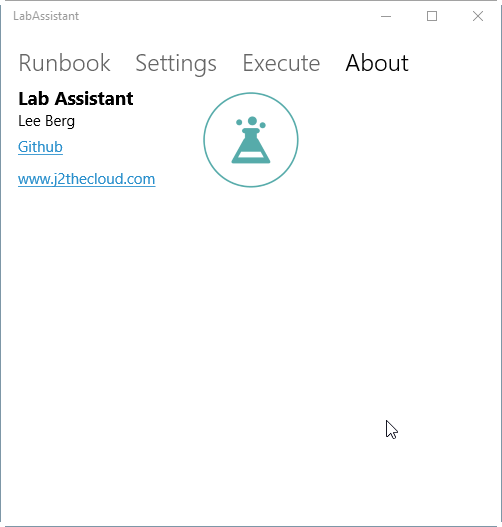Click the empty space right of the About tab
The height and width of the screenshot is (527, 502).
tap(454, 63)
